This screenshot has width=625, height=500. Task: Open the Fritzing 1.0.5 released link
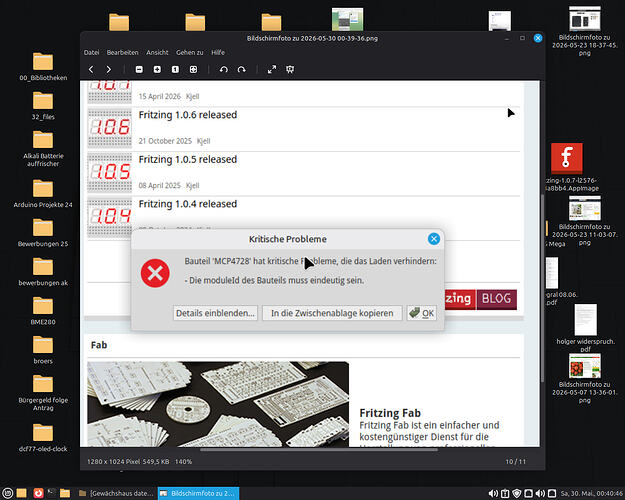(188, 159)
